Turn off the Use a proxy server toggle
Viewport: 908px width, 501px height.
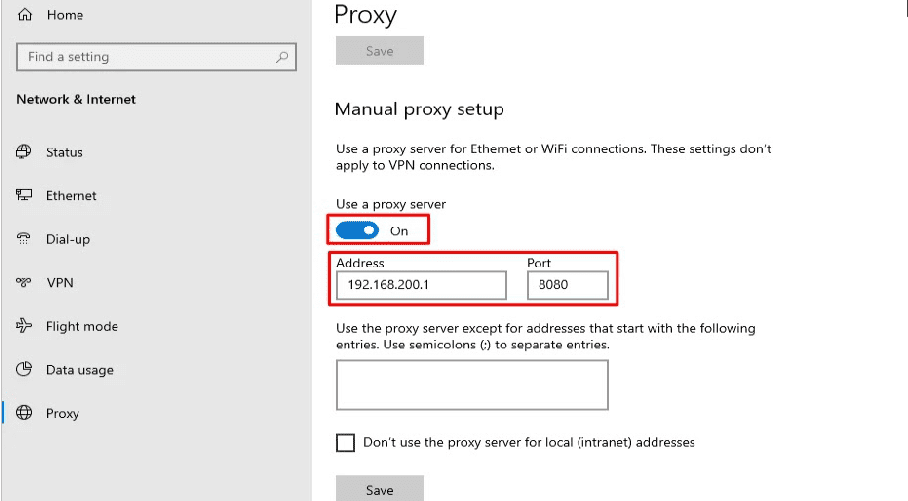[x=357, y=231]
